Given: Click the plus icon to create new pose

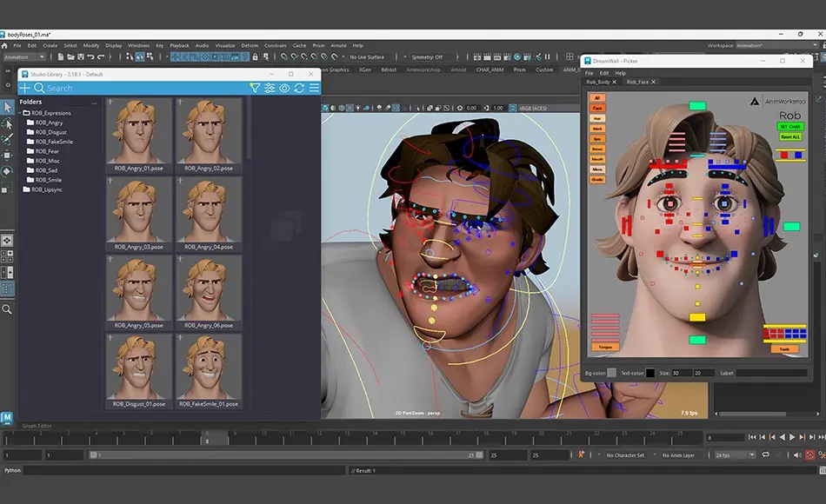Looking at the screenshot, I should pyautogui.click(x=24, y=88).
